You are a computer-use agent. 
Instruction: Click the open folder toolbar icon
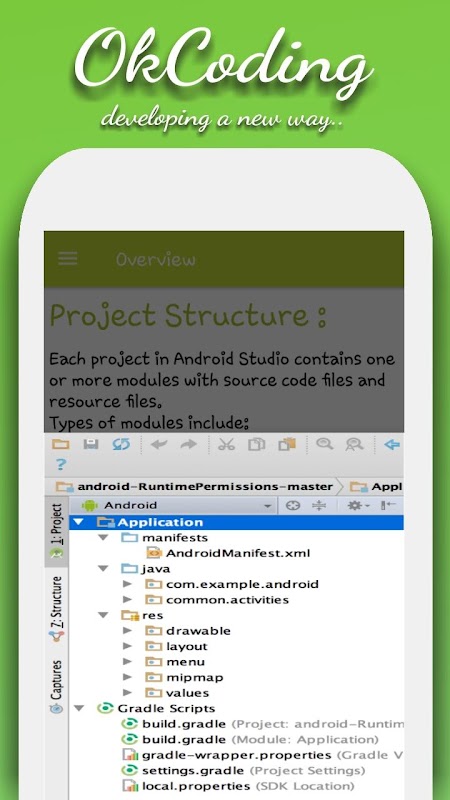61,444
